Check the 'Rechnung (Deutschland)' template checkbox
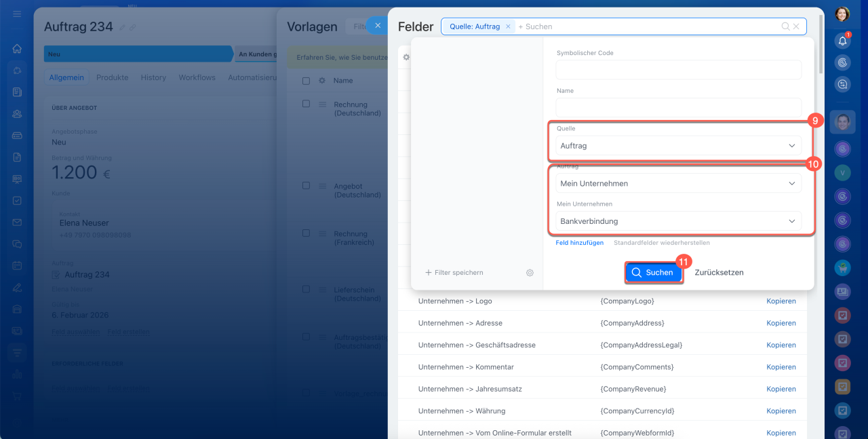The height and width of the screenshot is (439, 868). pos(306,104)
